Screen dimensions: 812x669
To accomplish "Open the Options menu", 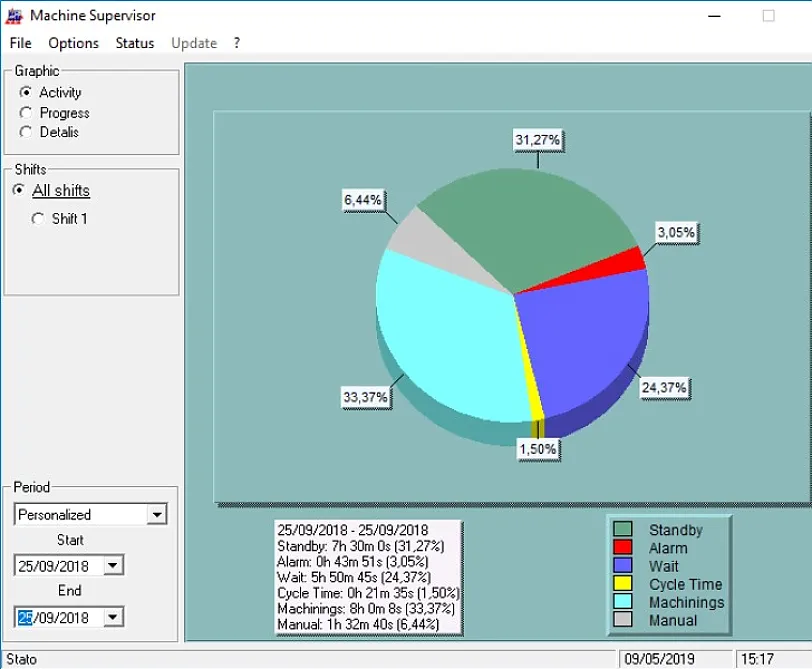I will click(x=73, y=43).
